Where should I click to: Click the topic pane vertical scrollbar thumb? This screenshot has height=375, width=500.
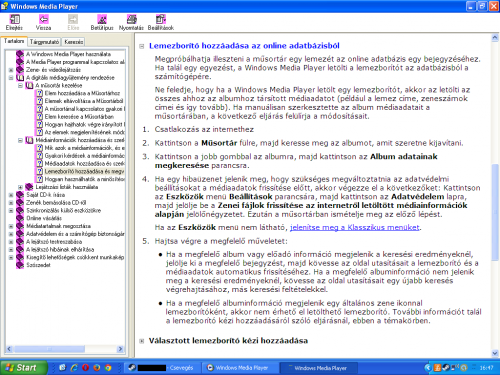495,212
